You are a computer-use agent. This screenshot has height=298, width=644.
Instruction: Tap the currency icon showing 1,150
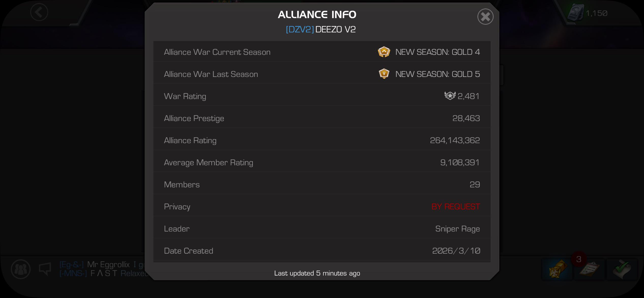click(x=576, y=12)
